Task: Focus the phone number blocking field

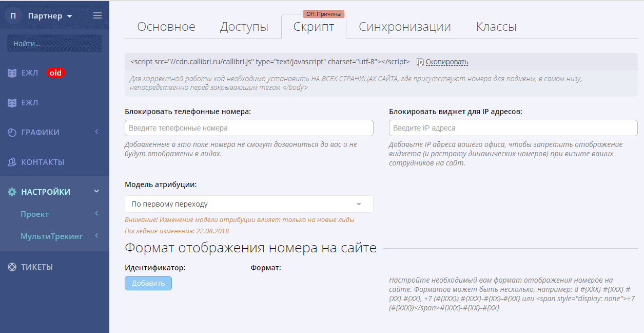Action: pos(249,128)
